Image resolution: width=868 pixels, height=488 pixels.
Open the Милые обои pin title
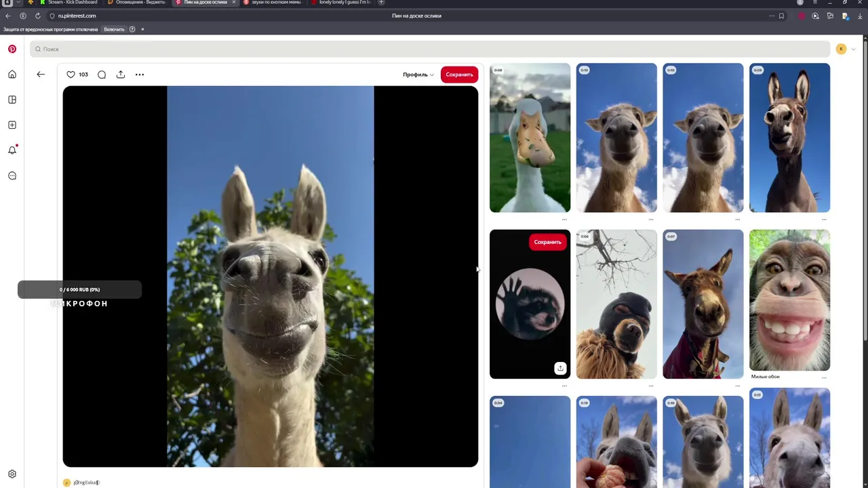click(x=765, y=376)
